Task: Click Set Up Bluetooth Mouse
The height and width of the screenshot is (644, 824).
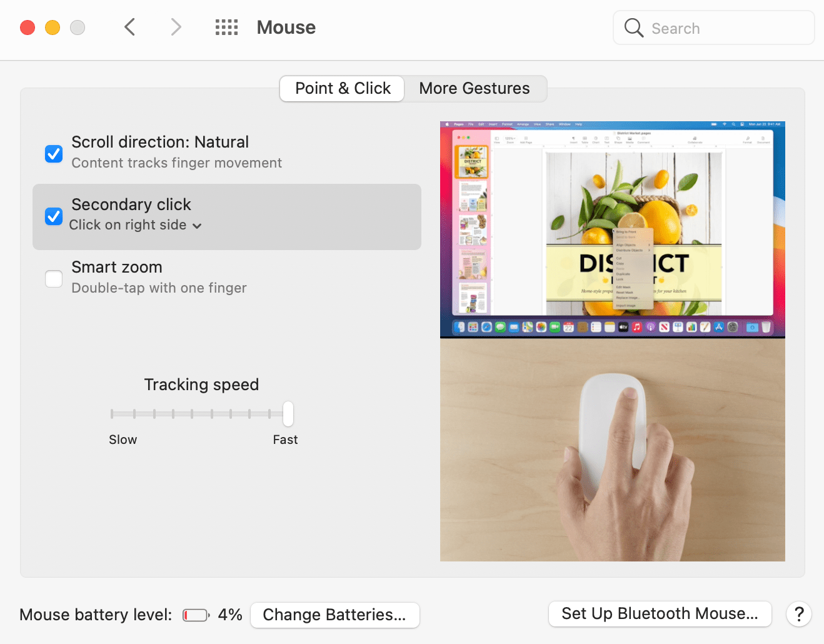Action: [x=660, y=614]
